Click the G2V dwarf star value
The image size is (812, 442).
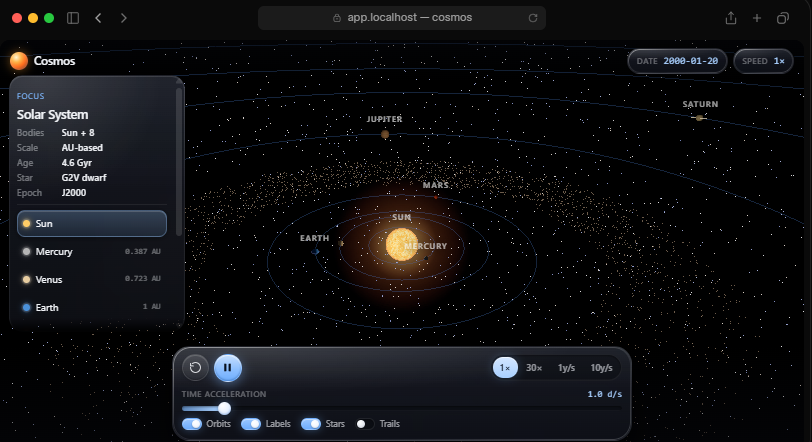pos(84,178)
